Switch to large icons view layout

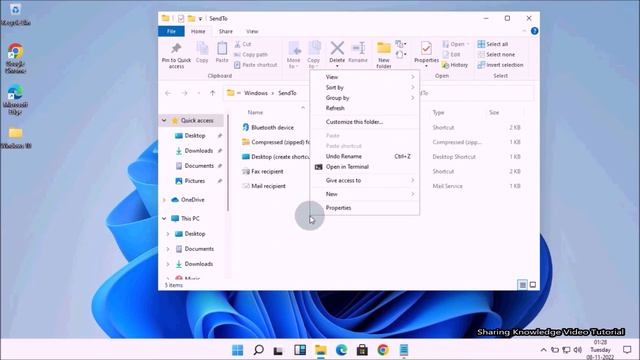(533, 285)
